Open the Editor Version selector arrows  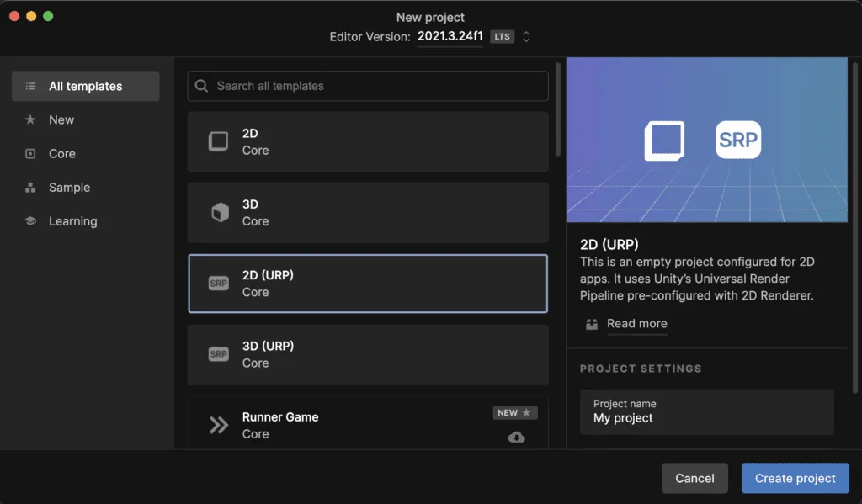pos(526,37)
